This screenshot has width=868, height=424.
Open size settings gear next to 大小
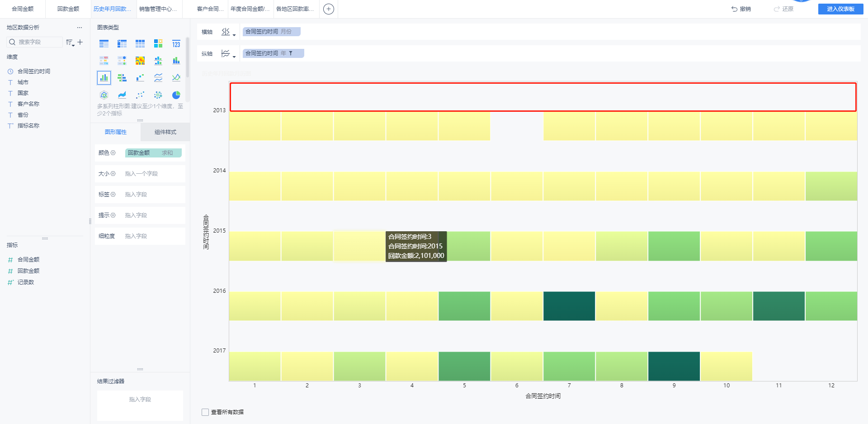[x=113, y=174]
